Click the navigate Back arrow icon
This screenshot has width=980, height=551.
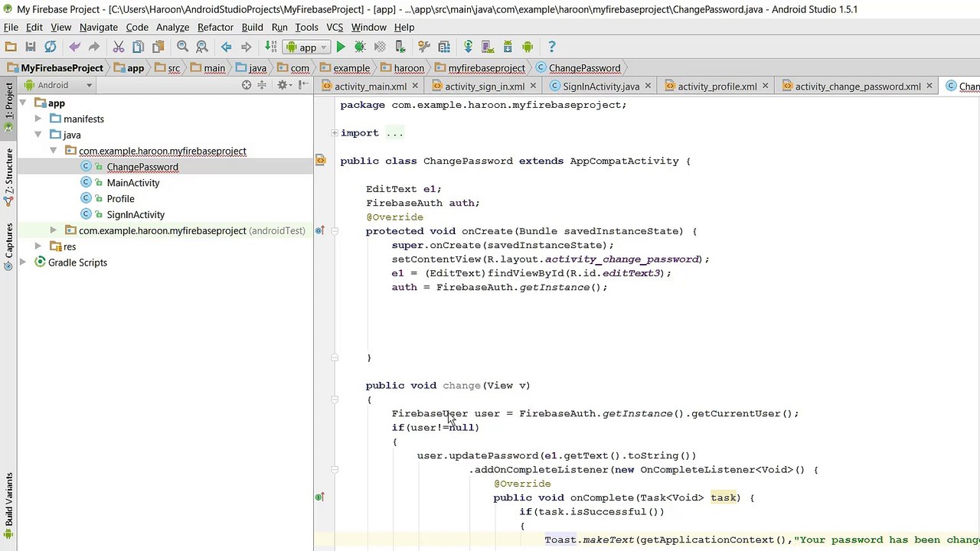pos(227,47)
